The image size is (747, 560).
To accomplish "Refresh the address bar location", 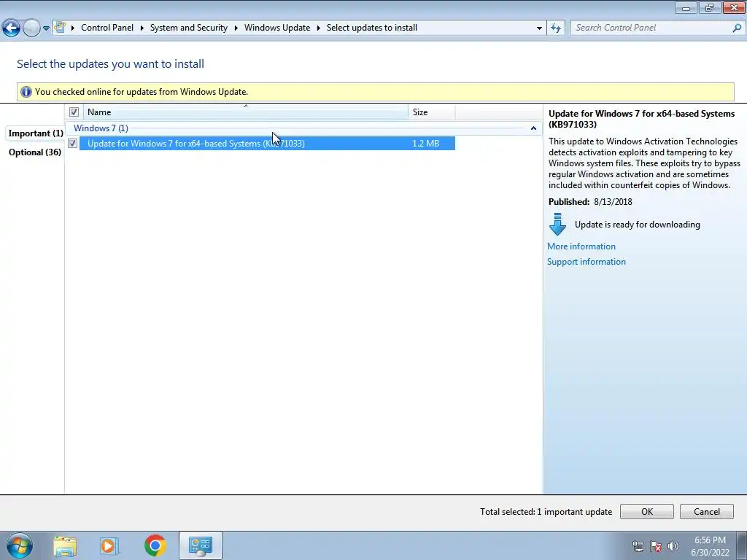I will point(555,28).
